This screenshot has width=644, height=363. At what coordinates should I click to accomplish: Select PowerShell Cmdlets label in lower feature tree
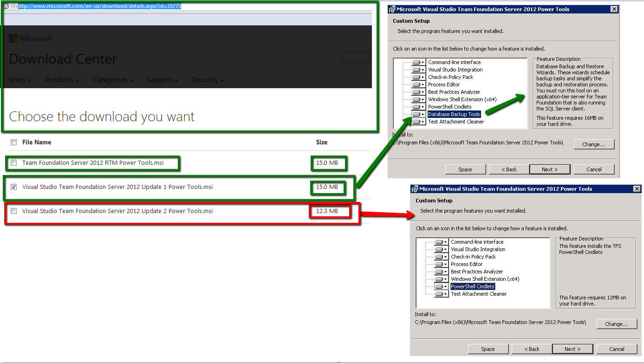(473, 286)
